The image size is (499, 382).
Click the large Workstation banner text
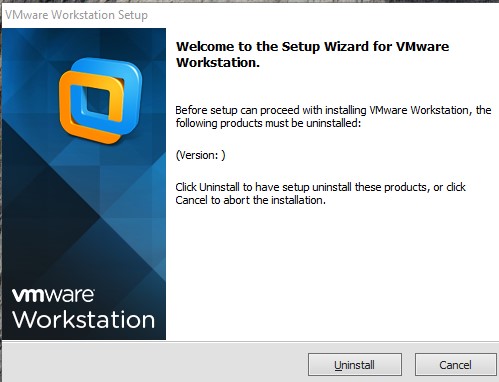pos(84,319)
